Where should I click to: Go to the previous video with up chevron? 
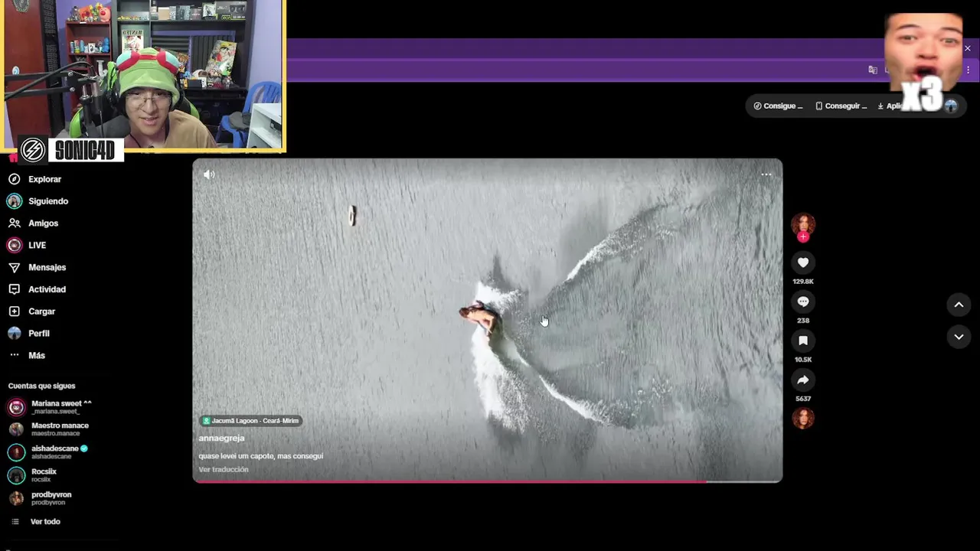tap(959, 305)
